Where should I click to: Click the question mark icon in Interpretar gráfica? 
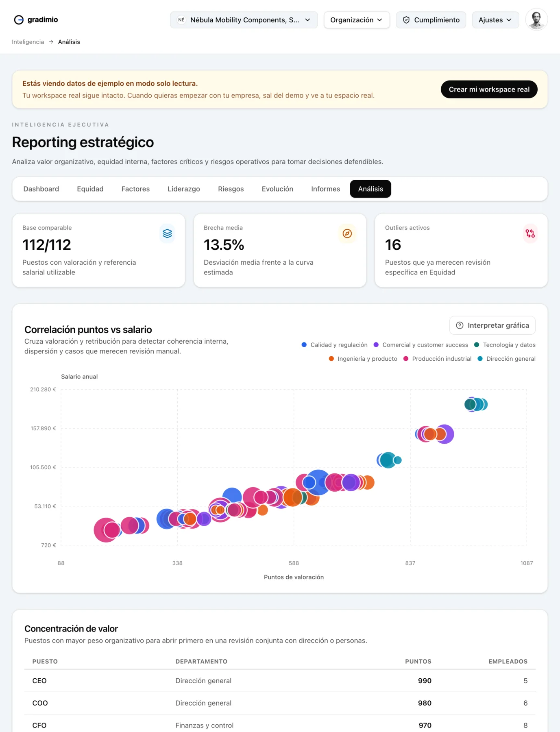tap(460, 325)
